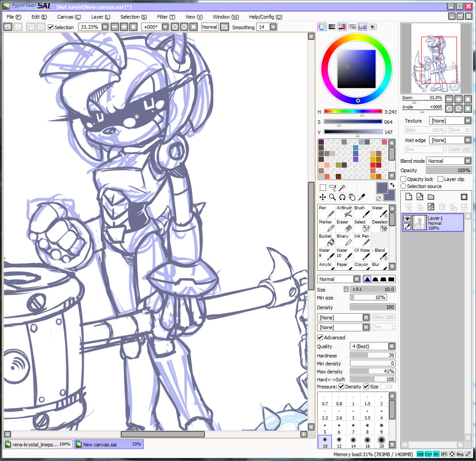Select the Brush tool
This screenshot has width=476, height=461.
[x=362, y=211]
